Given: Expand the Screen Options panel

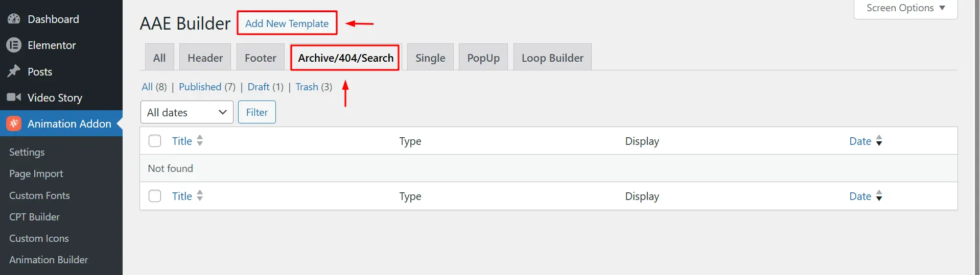Looking at the screenshot, I should [905, 8].
